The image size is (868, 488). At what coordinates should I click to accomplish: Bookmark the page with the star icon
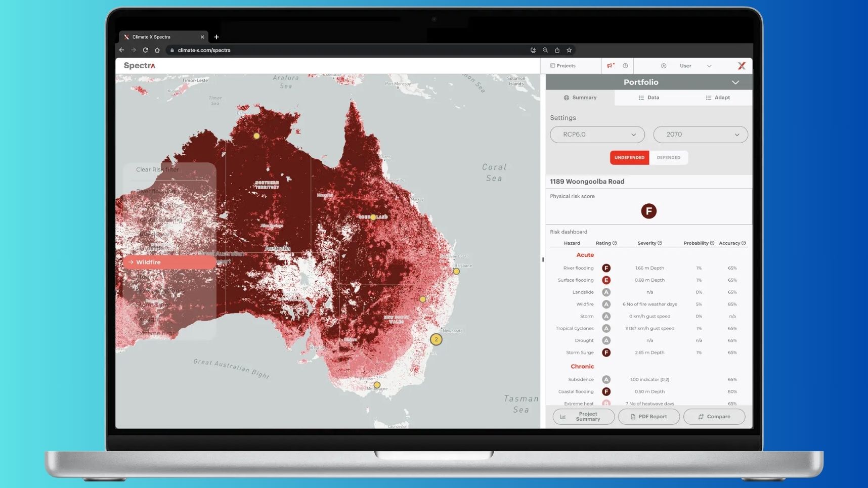[569, 50]
